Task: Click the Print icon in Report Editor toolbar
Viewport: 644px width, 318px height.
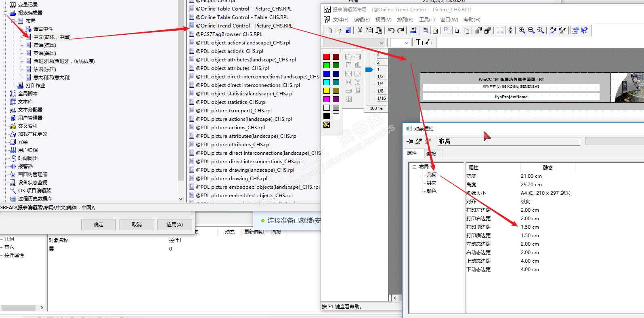Action: 413,30
